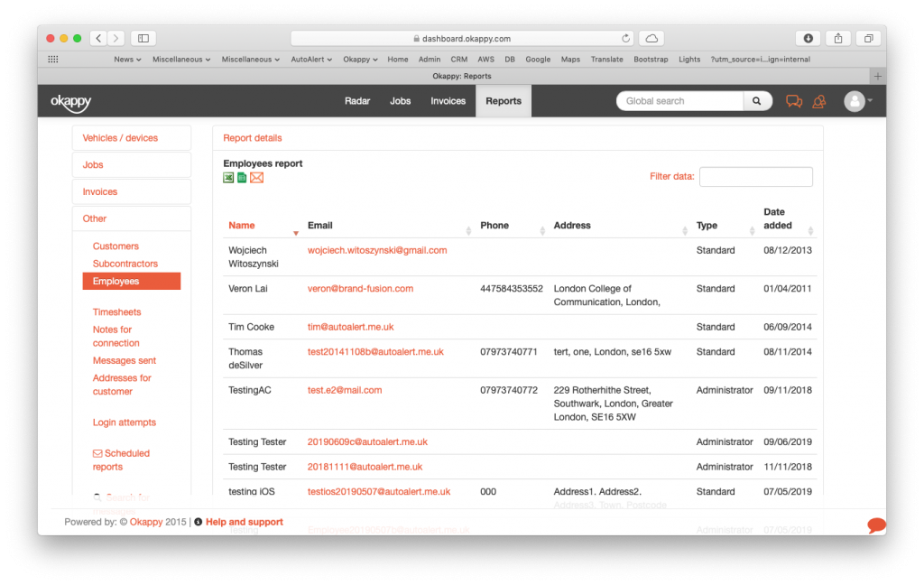Export the report to Excel

pyautogui.click(x=228, y=177)
